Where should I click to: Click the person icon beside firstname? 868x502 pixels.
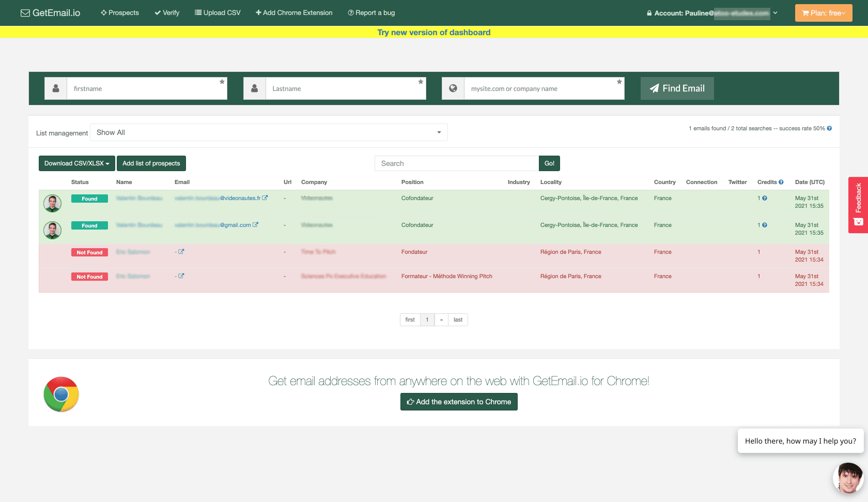pos(56,88)
